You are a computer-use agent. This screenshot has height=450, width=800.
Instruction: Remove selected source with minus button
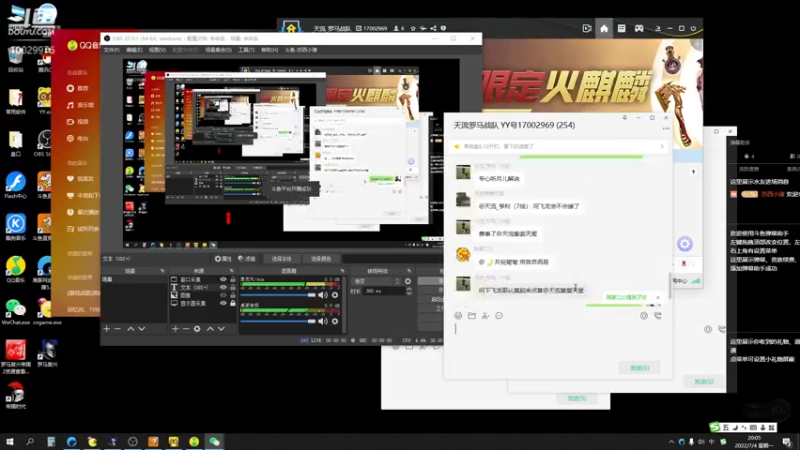[x=186, y=329]
